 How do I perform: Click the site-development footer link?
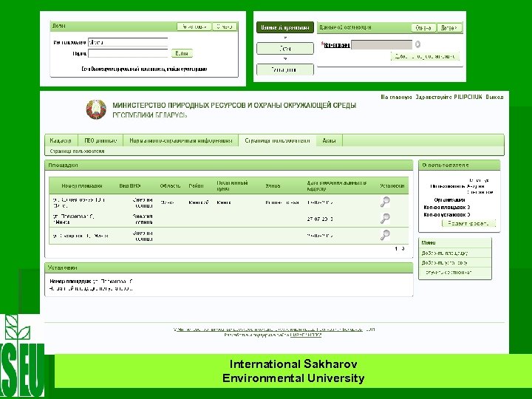pyautogui.click(x=306, y=335)
